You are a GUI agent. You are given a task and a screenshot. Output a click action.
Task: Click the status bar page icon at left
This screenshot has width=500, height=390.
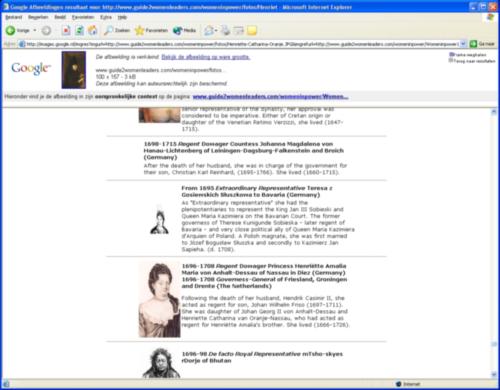(x=6, y=384)
